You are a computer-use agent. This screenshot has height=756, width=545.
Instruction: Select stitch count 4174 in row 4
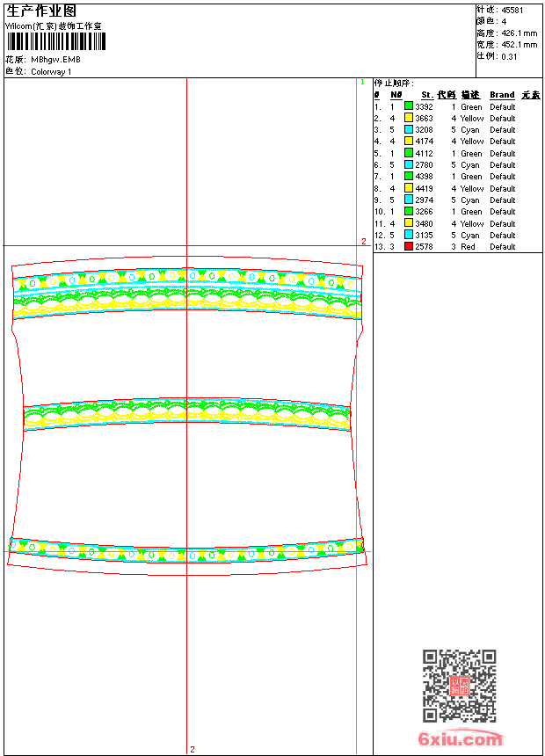pyautogui.click(x=424, y=142)
